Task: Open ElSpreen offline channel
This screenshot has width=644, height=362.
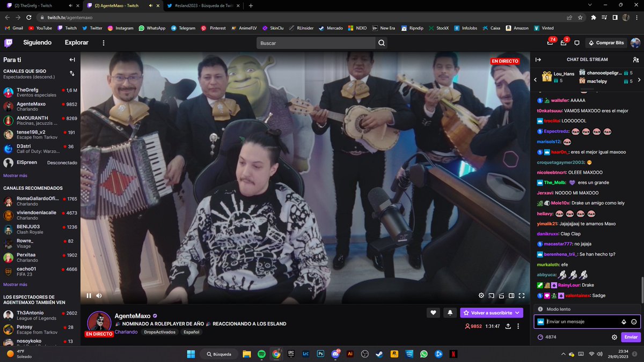Action: pyautogui.click(x=40, y=162)
